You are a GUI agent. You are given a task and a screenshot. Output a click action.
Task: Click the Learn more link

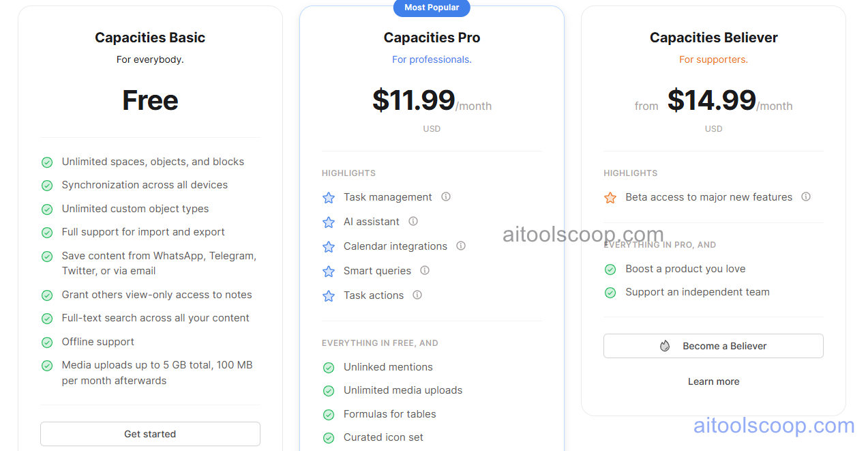coord(713,381)
